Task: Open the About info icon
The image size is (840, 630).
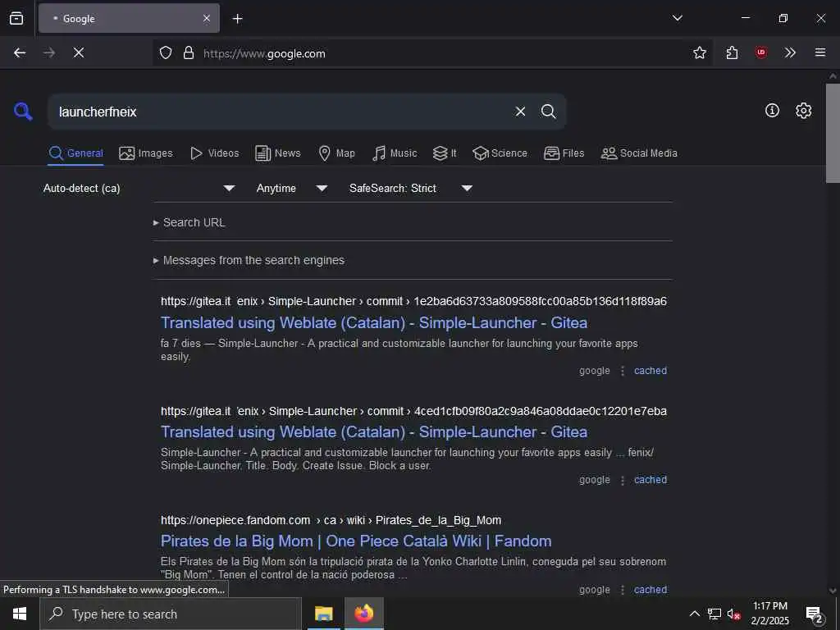Action: (772, 111)
